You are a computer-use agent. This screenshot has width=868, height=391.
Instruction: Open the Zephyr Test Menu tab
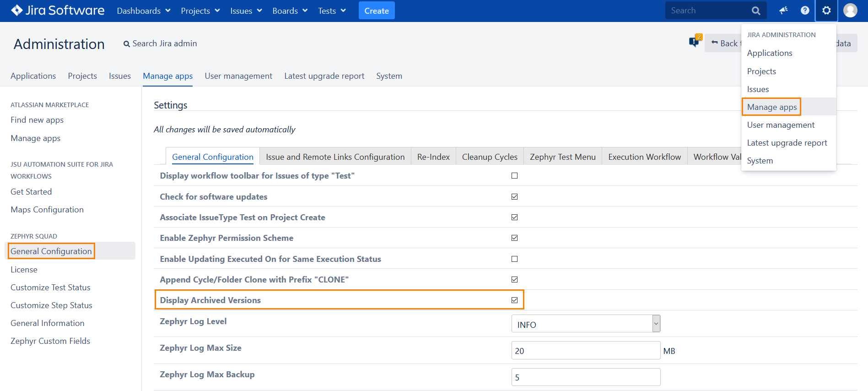click(x=563, y=157)
